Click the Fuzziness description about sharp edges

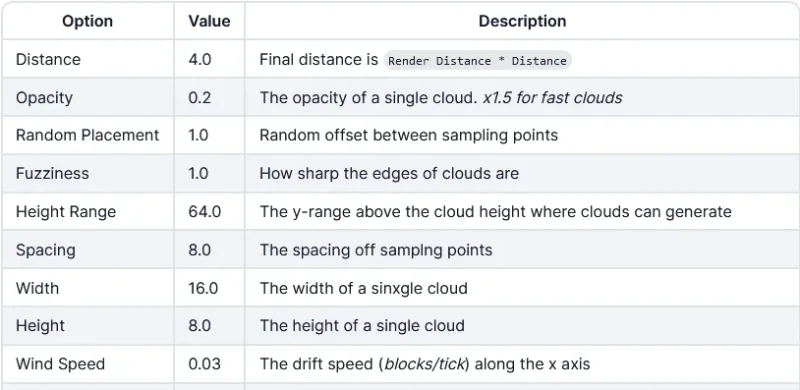[x=389, y=174]
